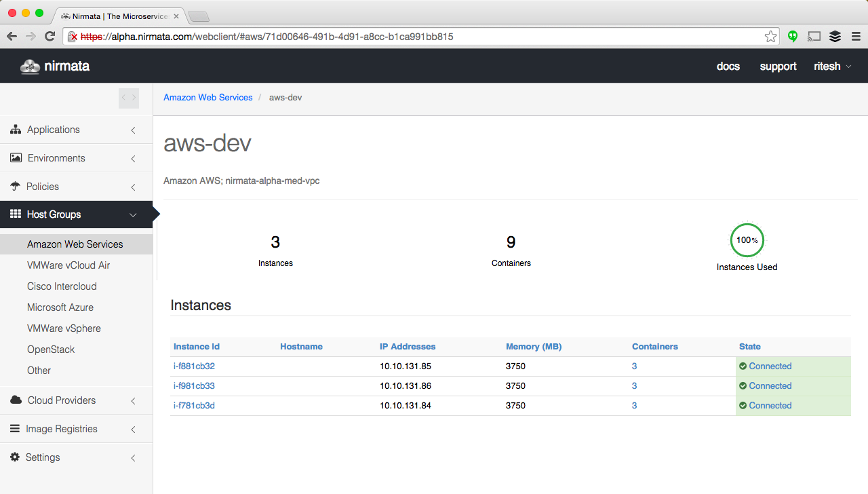Sort by Hostname column header
Viewport: 868px width, 494px height.
301,347
